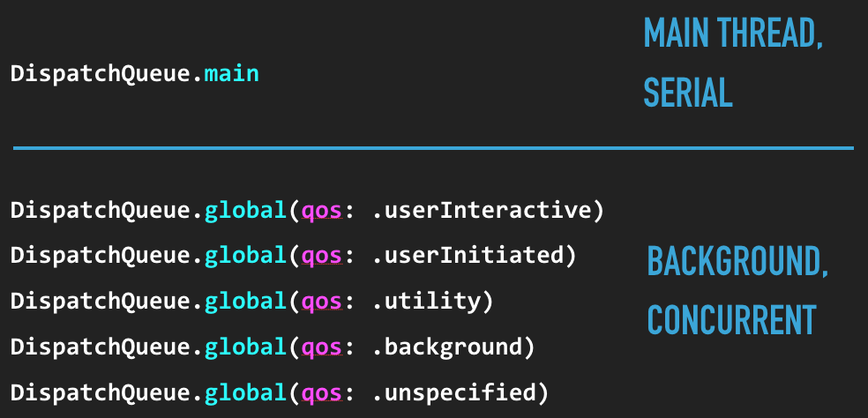Viewport: 868px width, 418px height.
Task: Click 'DispatchQueue' in the userInteractive line
Action: 101,211
